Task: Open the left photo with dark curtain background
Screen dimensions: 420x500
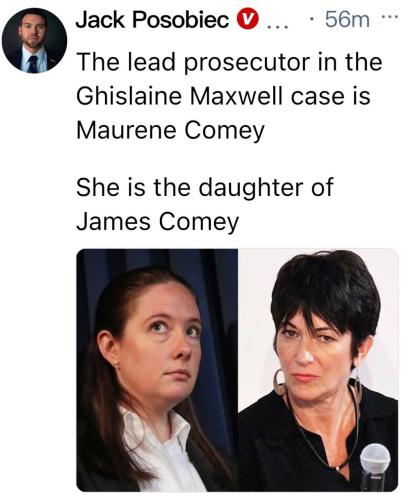Action: tap(157, 370)
